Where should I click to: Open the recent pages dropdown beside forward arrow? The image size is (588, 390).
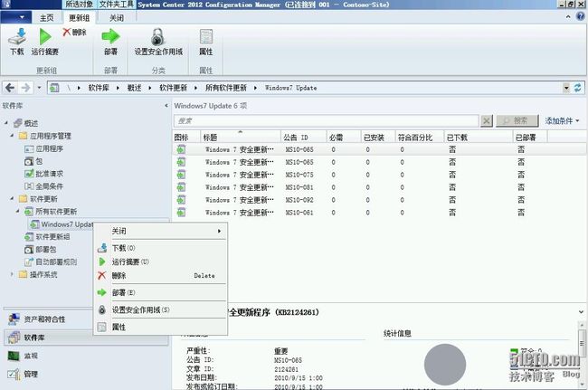pos(39,88)
